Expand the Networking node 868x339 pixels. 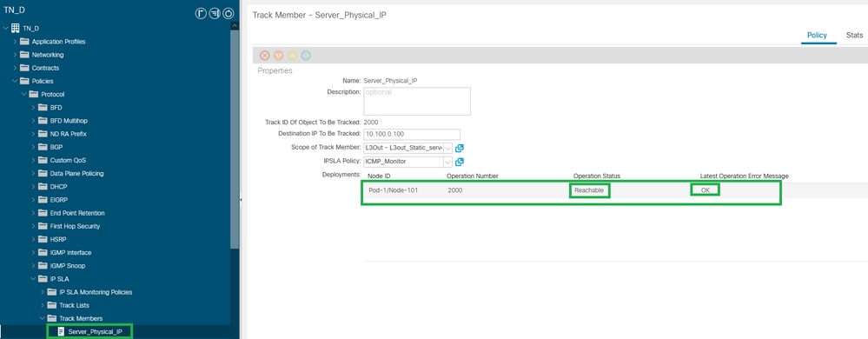pos(15,55)
